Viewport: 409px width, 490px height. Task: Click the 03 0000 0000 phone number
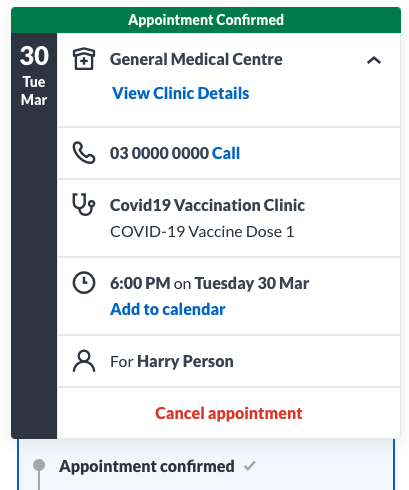[159, 153]
